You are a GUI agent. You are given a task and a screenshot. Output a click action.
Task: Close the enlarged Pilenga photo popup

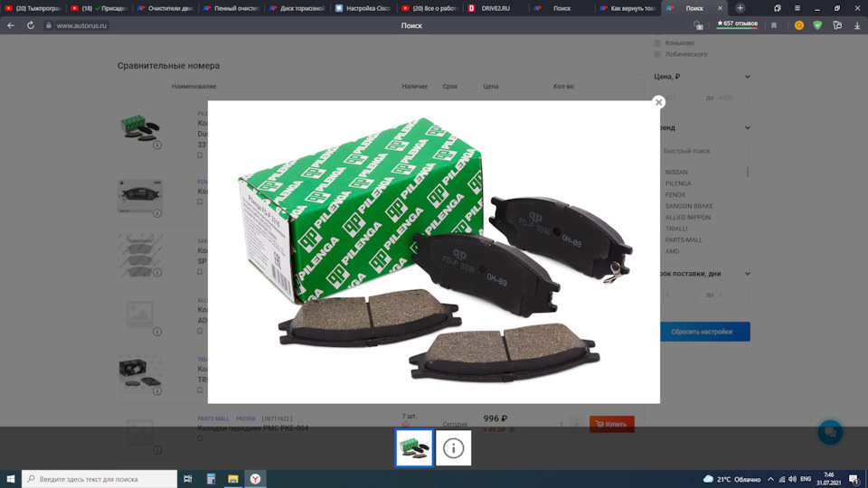pos(658,102)
